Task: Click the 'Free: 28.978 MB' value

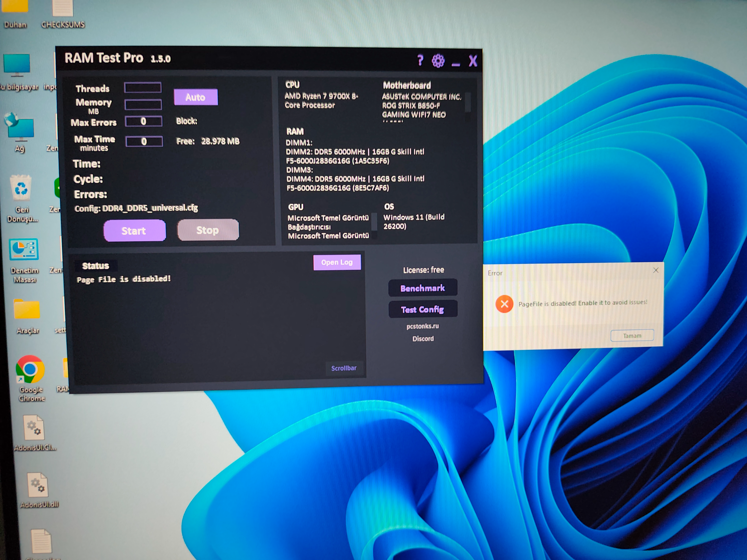Action: [x=208, y=141]
